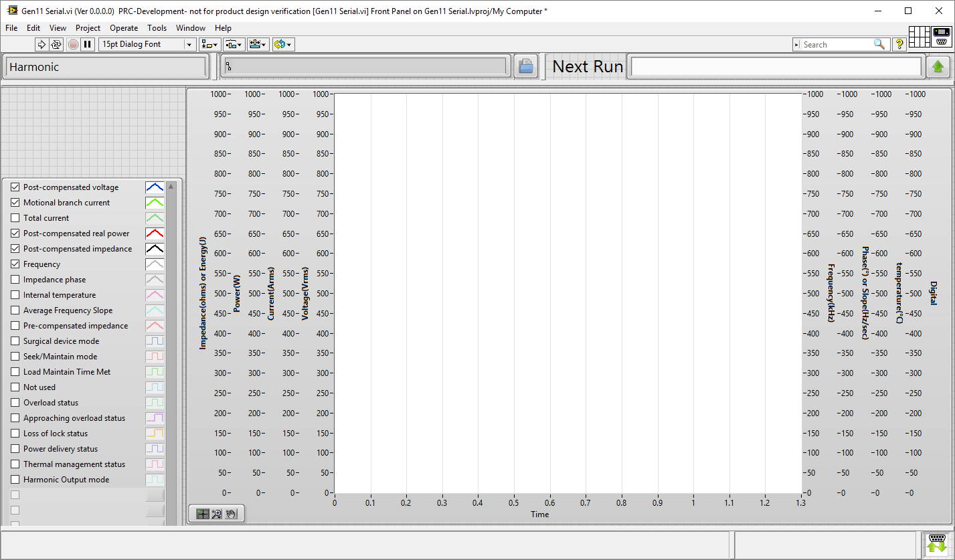Image resolution: width=955 pixels, height=560 pixels.
Task: Click the Next Run input field
Action: click(776, 67)
